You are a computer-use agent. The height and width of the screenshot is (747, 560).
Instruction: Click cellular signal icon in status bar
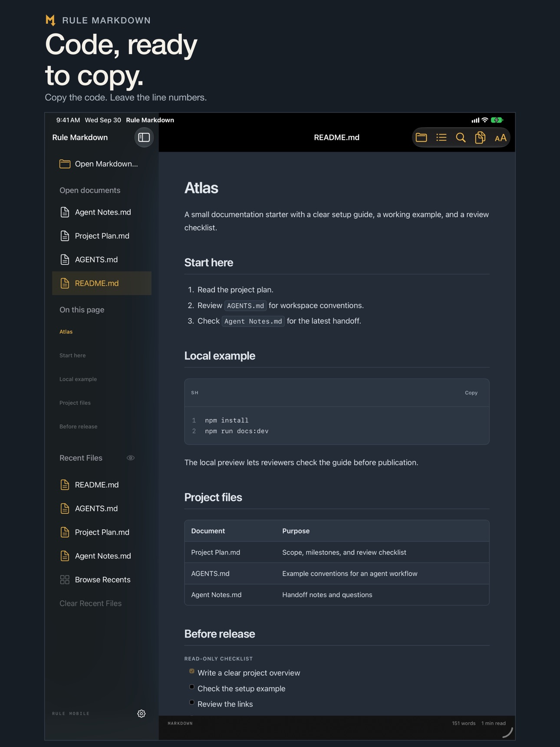[476, 120]
